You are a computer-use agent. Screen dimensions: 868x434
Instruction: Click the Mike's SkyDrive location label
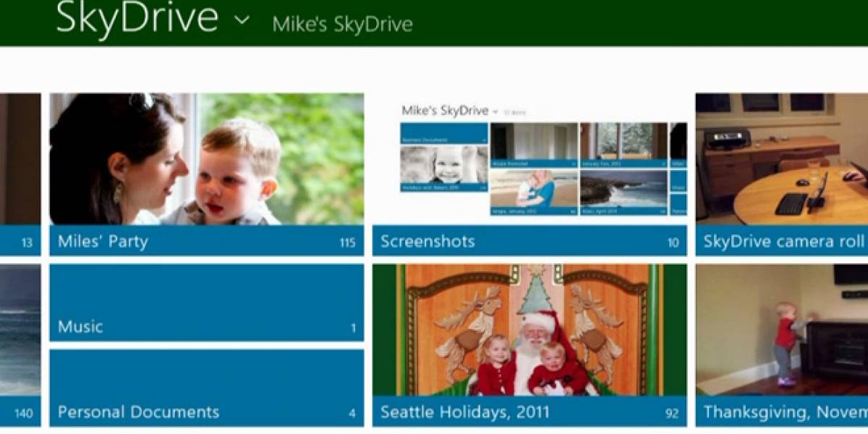tap(342, 24)
